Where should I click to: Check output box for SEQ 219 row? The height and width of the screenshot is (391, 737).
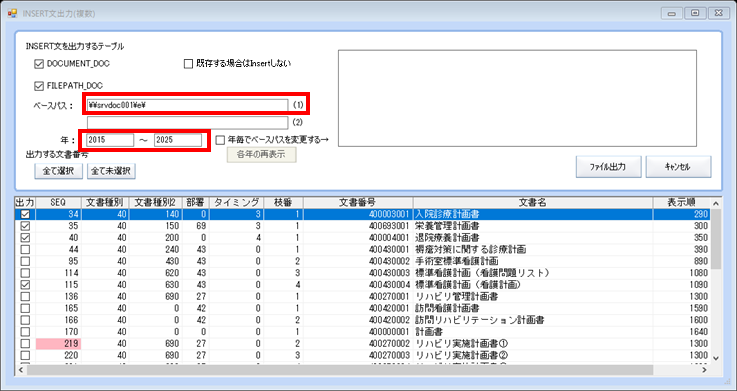pos(25,344)
